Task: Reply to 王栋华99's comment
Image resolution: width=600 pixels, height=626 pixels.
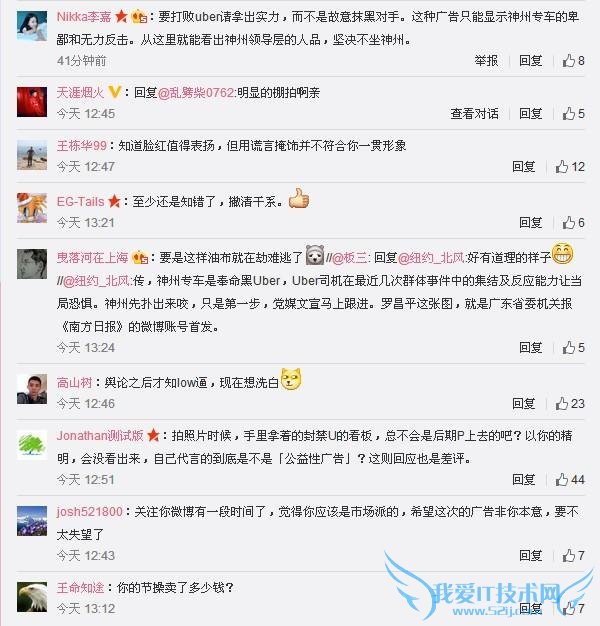Action: click(x=524, y=166)
